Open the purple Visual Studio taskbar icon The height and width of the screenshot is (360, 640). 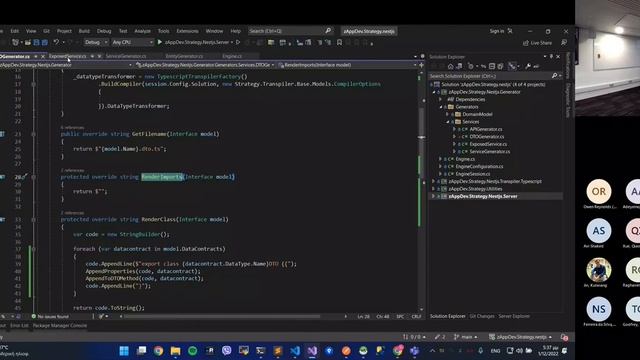click(x=312, y=351)
